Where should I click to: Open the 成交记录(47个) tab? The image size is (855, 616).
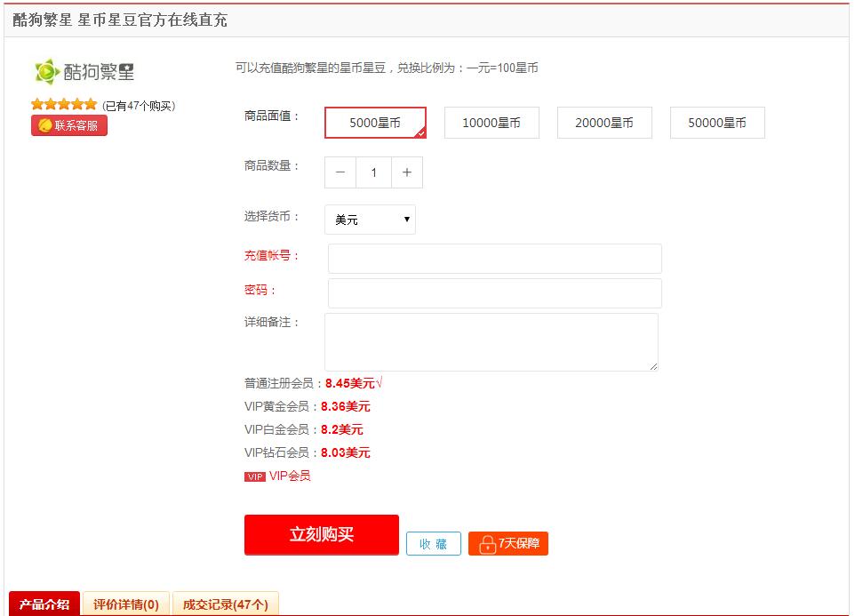[226, 604]
